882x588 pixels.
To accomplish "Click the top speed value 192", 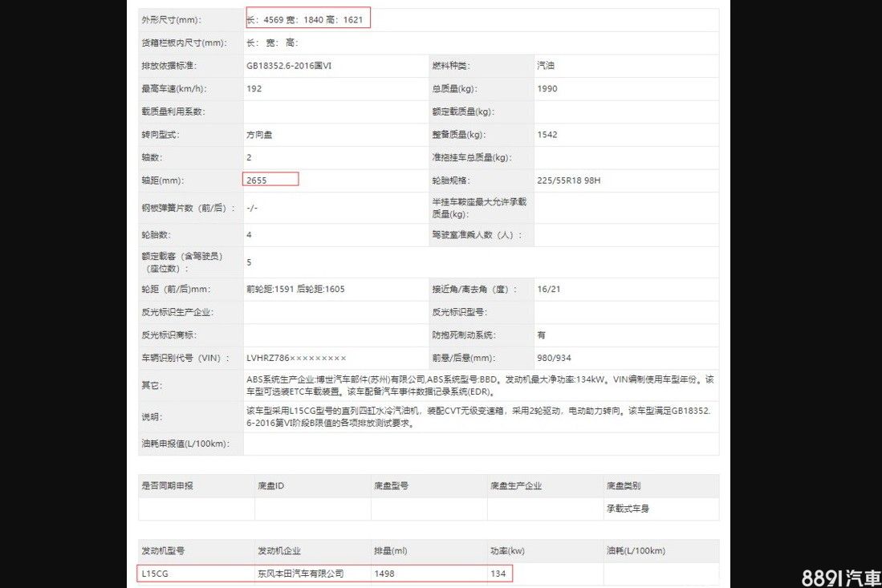I will click(254, 89).
